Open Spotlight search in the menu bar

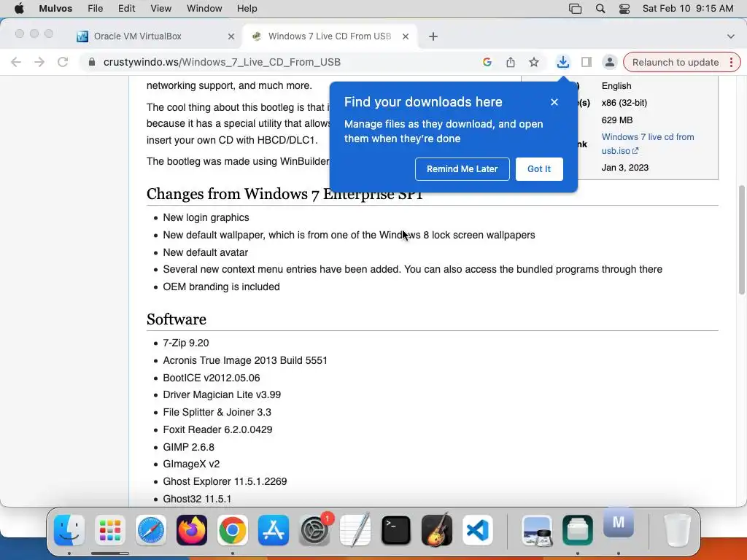600,9
